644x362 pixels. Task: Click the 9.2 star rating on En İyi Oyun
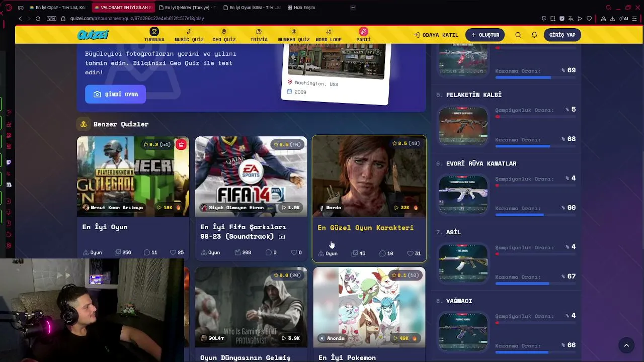pos(157,144)
